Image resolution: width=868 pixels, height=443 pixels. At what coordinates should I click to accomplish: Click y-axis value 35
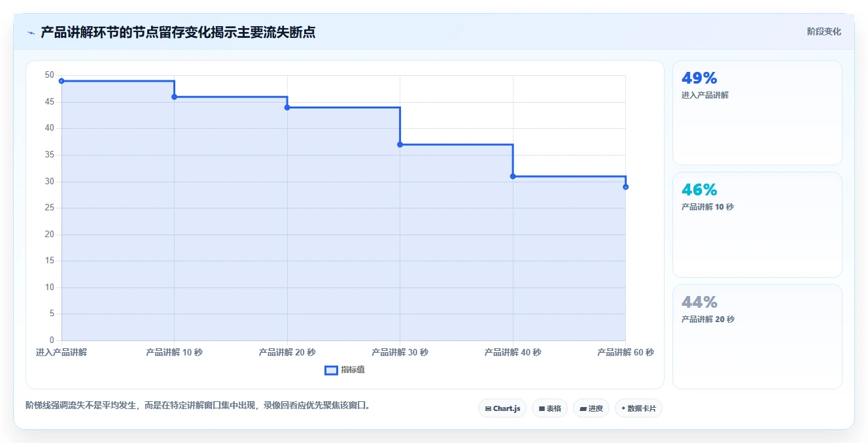pyautogui.click(x=50, y=155)
